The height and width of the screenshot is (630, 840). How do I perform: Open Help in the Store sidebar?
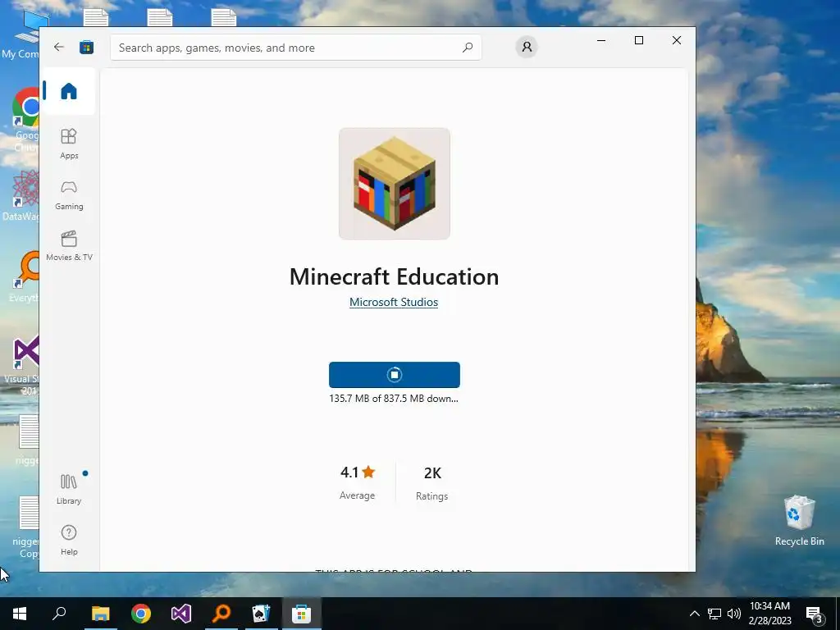coord(69,540)
